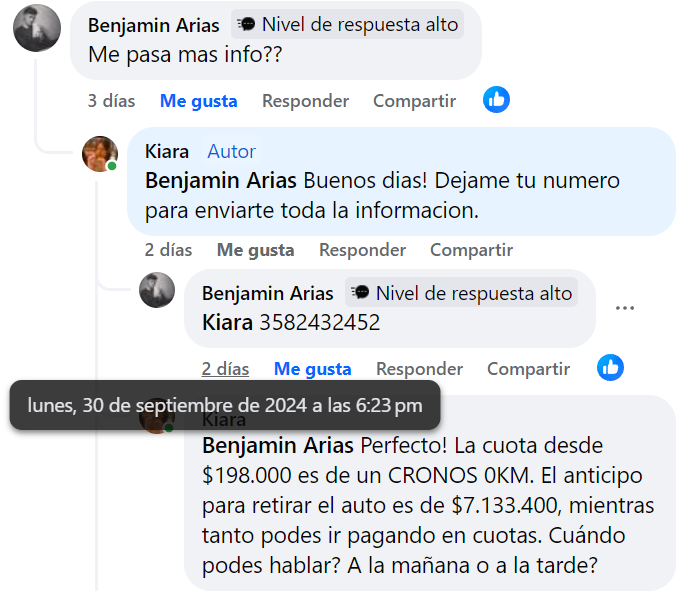
Task: Click the top "Nivel de respuesta alto" badge
Action: pos(347,25)
